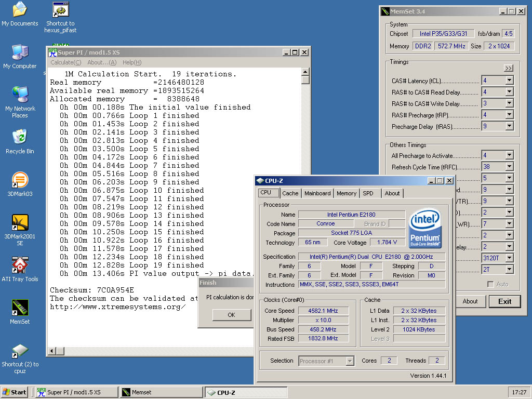Click http://www.xtremesystems.org/ text in Super PI
Image resolution: width=532 pixels, height=399 pixels.
pos(118,307)
